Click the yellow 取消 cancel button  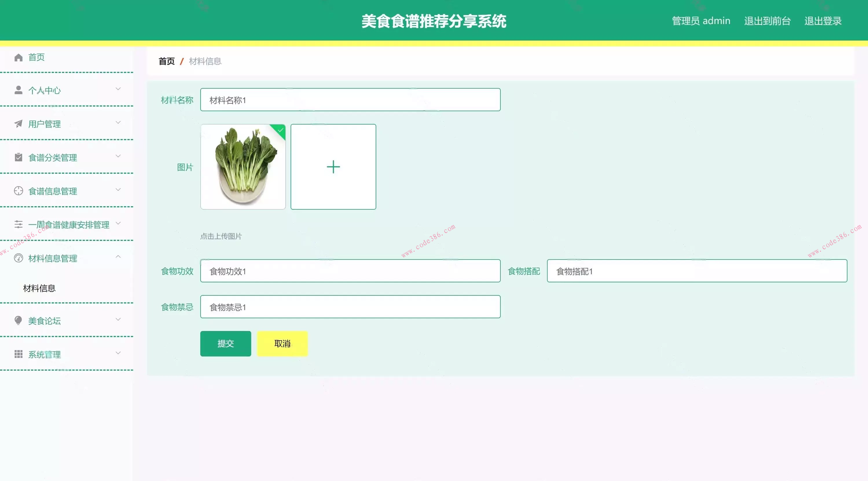282,343
